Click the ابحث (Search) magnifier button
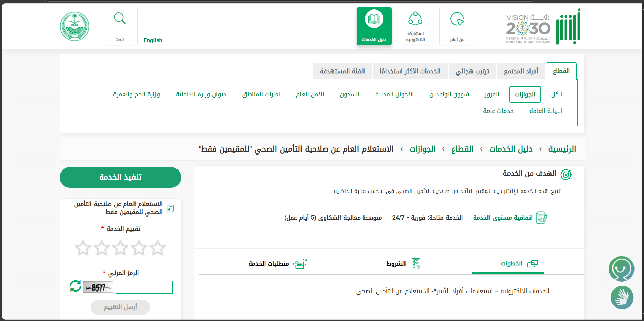 (120, 26)
